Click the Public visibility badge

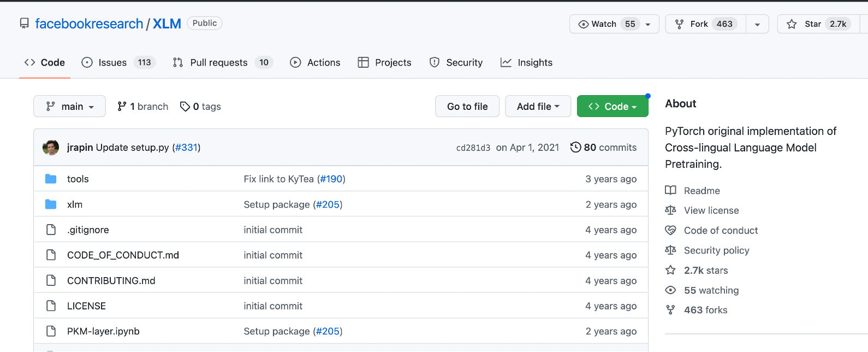(x=205, y=23)
